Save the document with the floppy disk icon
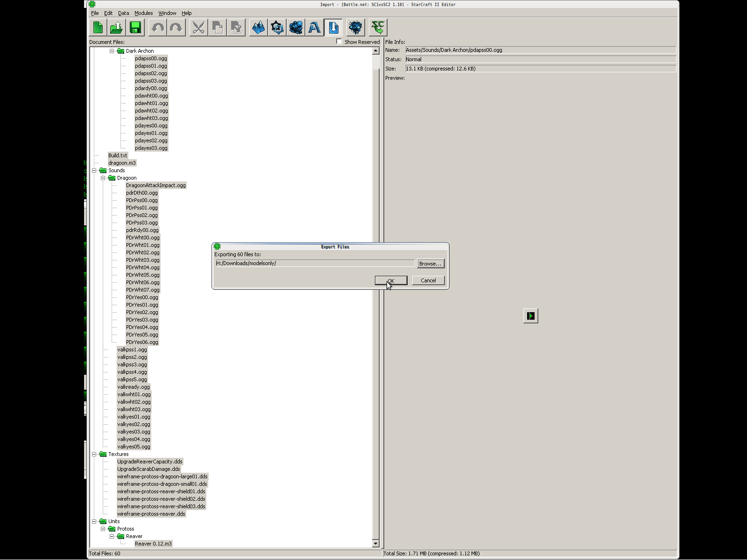The height and width of the screenshot is (560, 747). click(x=135, y=28)
